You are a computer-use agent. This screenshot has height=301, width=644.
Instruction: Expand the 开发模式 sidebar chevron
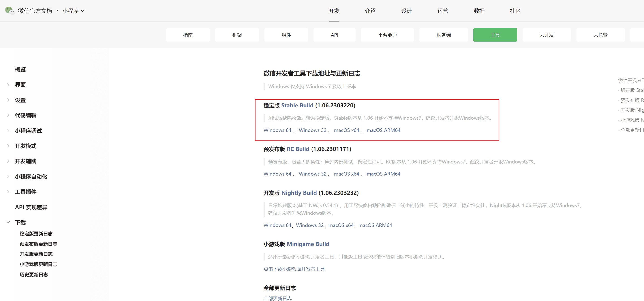tap(8, 146)
